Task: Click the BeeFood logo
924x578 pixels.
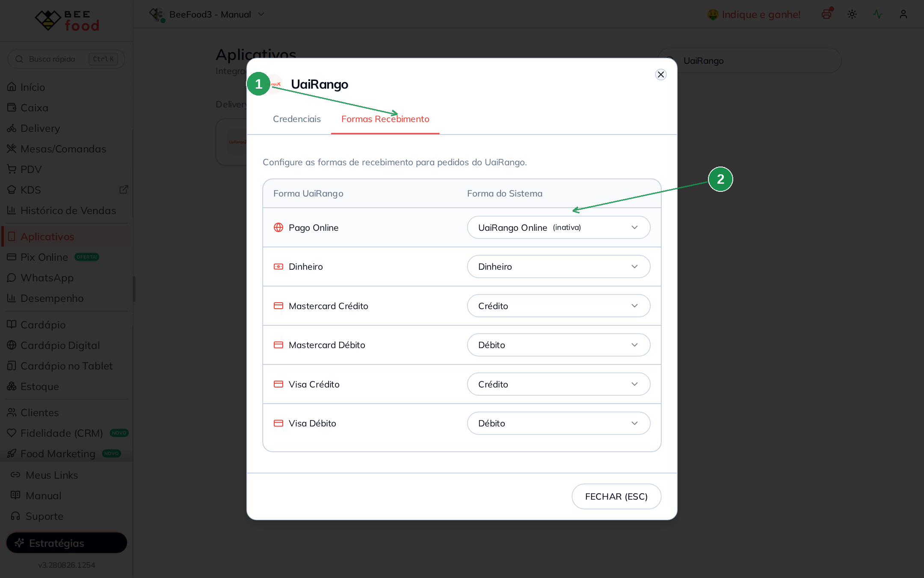Action: click(67, 20)
